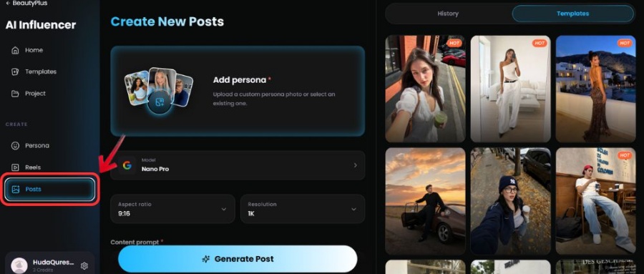This screenshot has width=644, height=274.
Task: Click the Create New Posts heading
Action: point(167,21)
